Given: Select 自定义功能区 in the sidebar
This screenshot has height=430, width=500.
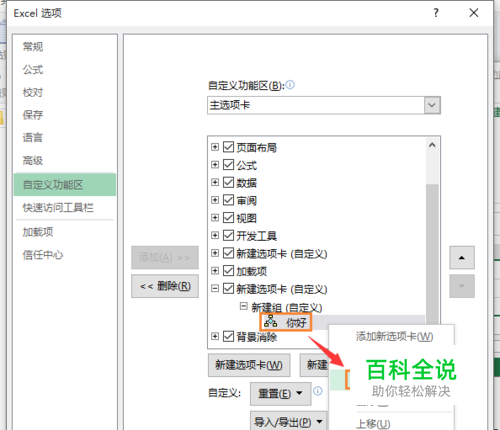Looking at the screenshot, I should [65, 184].
